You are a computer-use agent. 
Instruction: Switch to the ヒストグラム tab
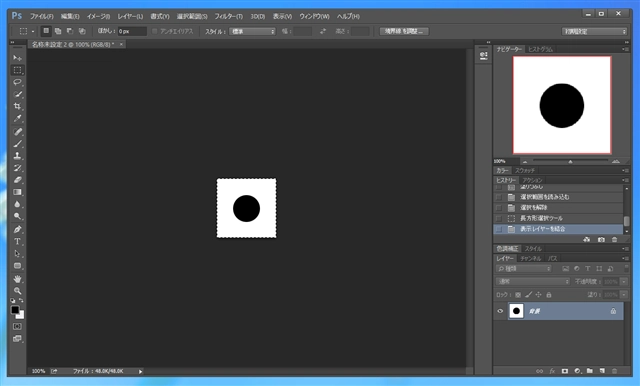pos(540,49)
